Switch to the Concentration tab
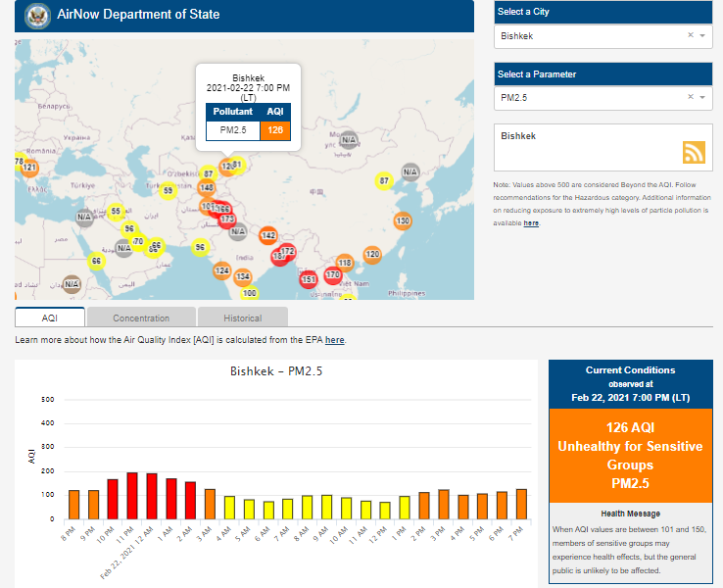This screenshot has height=588, width=723. coord(141,318)
